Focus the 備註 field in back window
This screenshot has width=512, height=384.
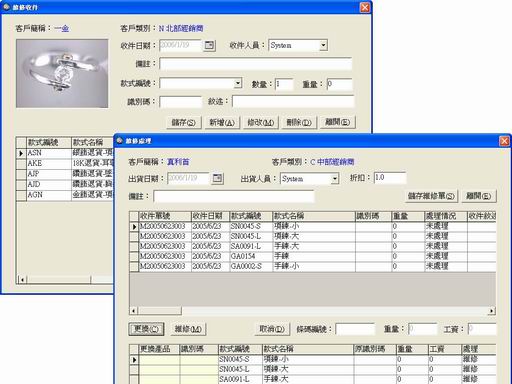pos(256,64)
